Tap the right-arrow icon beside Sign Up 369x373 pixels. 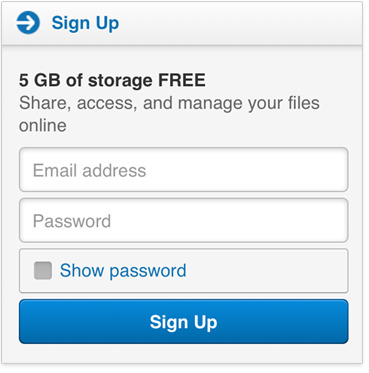(x=28, y=23)
